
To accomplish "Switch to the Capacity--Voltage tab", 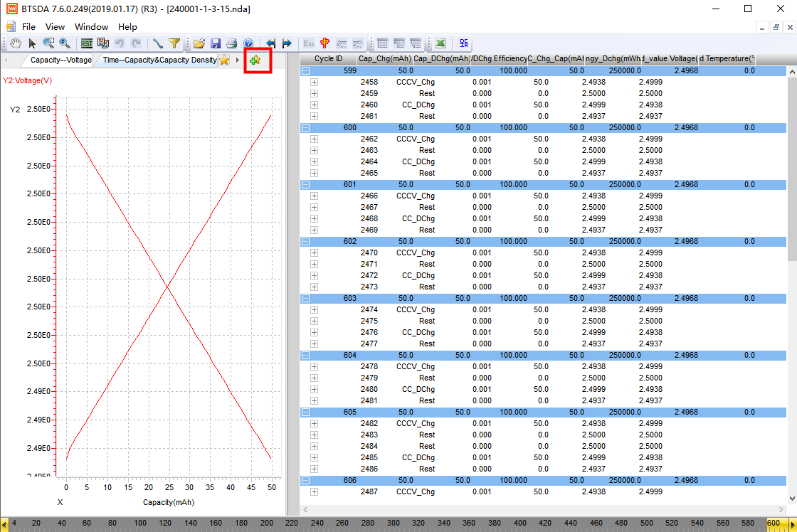I will [60, 60].
